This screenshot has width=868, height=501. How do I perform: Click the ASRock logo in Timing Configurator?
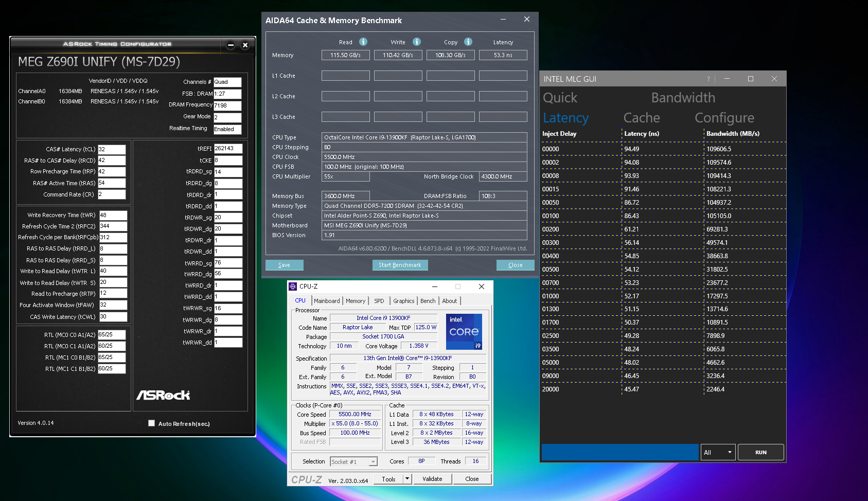tap(163, 395)
